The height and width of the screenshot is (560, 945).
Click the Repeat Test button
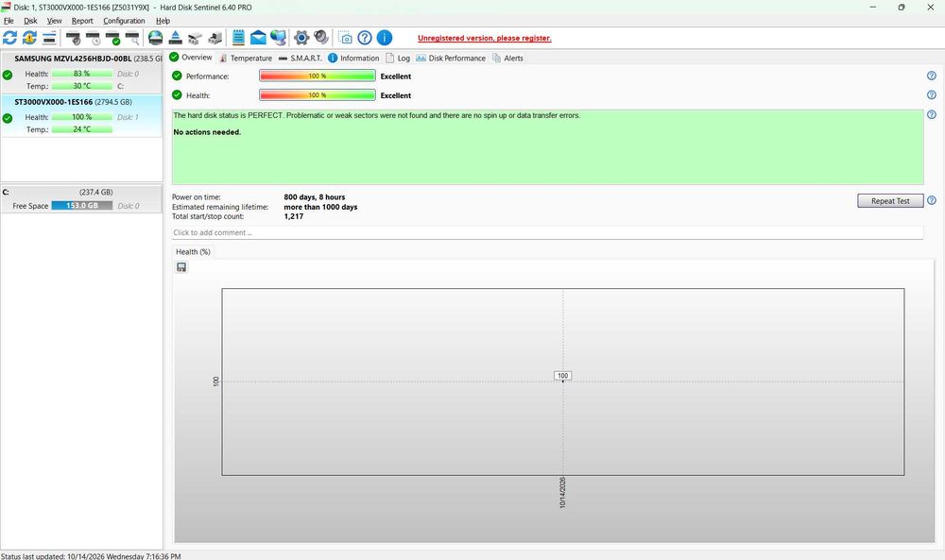click(890, 201)
